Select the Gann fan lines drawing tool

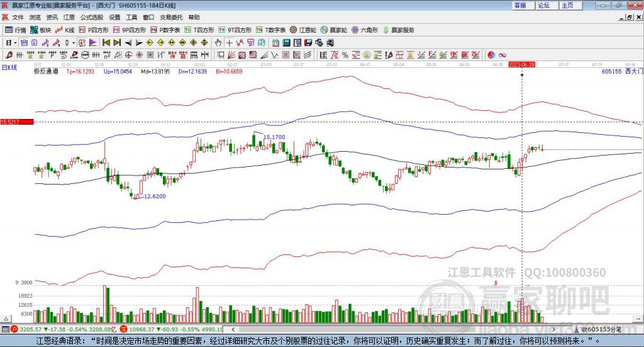pos(231,55)
